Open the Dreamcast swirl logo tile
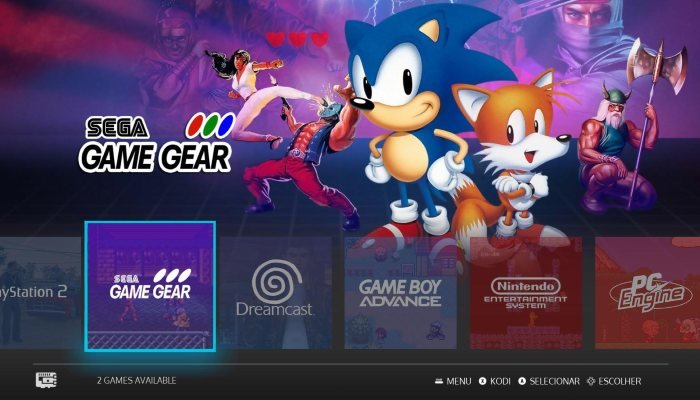 tap(275, 293)
